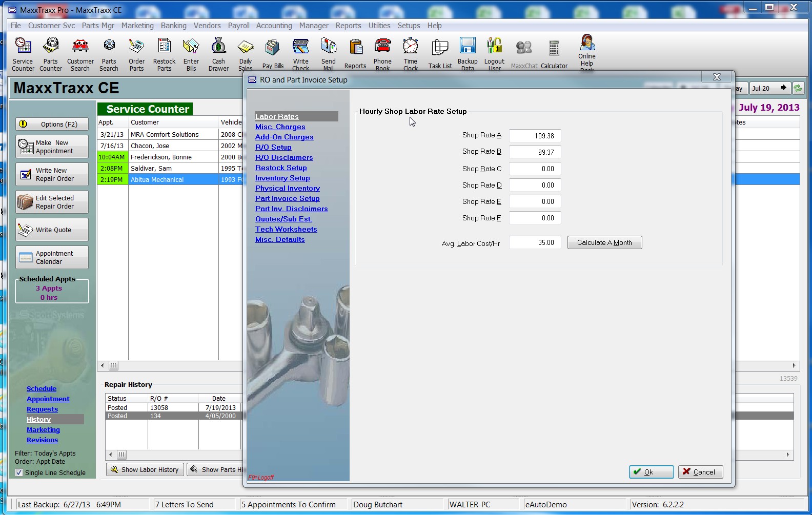Launch Customer Search from toolbar
The image size is (812, 515).
click(x=80, y=54)
